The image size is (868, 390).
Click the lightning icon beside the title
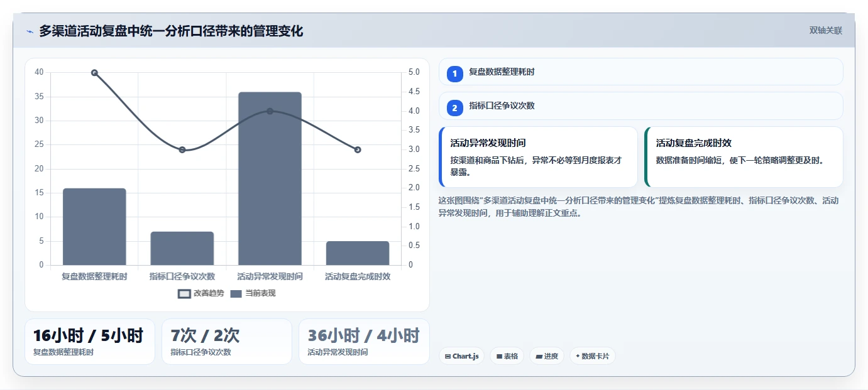(30, 31)
